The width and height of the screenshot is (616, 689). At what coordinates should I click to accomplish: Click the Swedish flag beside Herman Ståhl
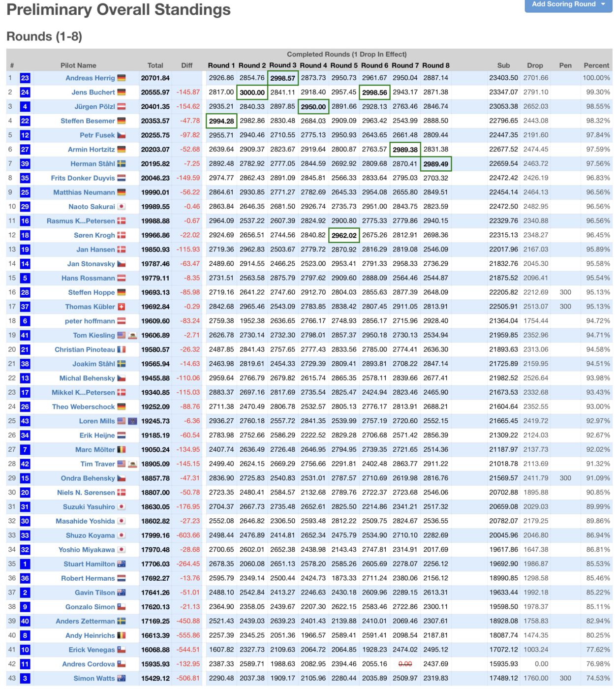[122, 164]
